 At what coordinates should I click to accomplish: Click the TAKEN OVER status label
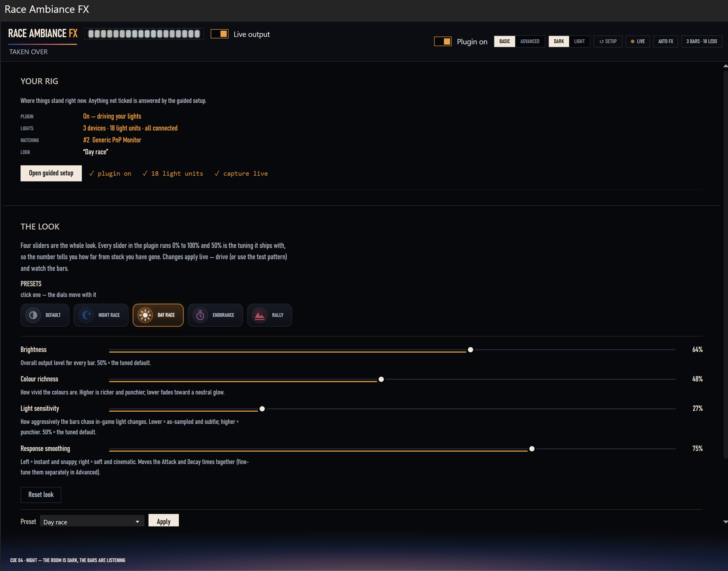coord(28,52)
